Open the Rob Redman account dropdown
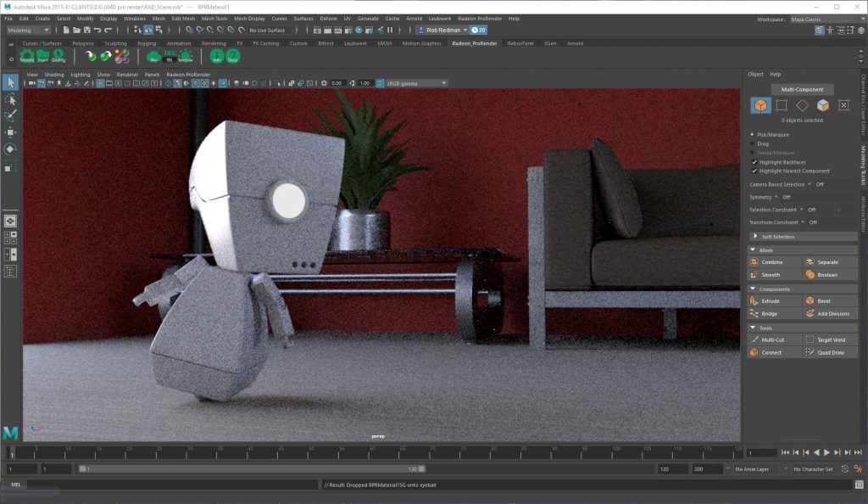This screenshot has height=504, width=868. [442, 30]
